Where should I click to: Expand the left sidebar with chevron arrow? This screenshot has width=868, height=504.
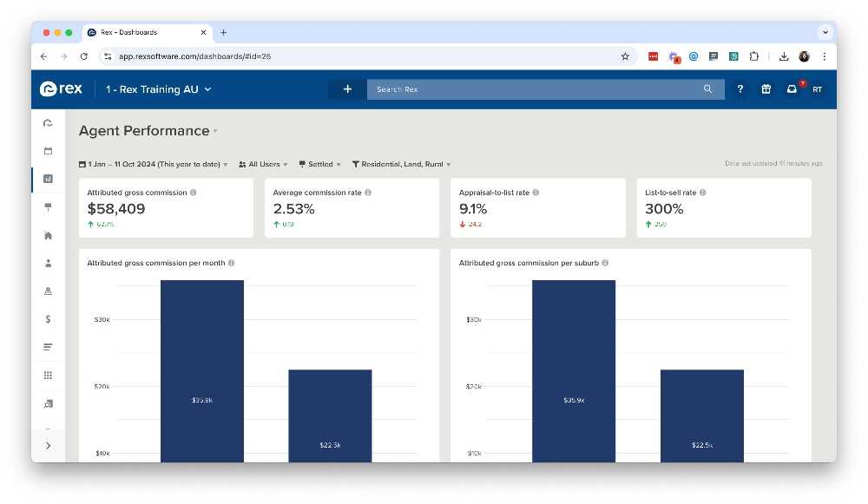click(x=48, y=446)
